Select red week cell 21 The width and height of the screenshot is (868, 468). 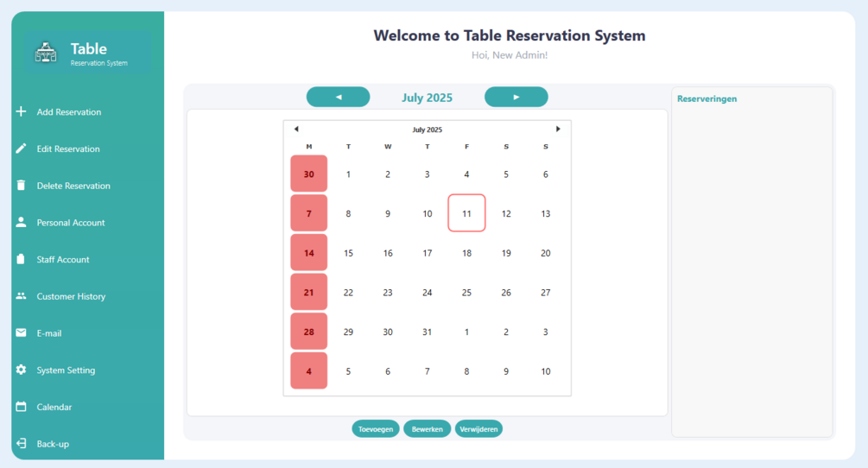click(309, 292)
